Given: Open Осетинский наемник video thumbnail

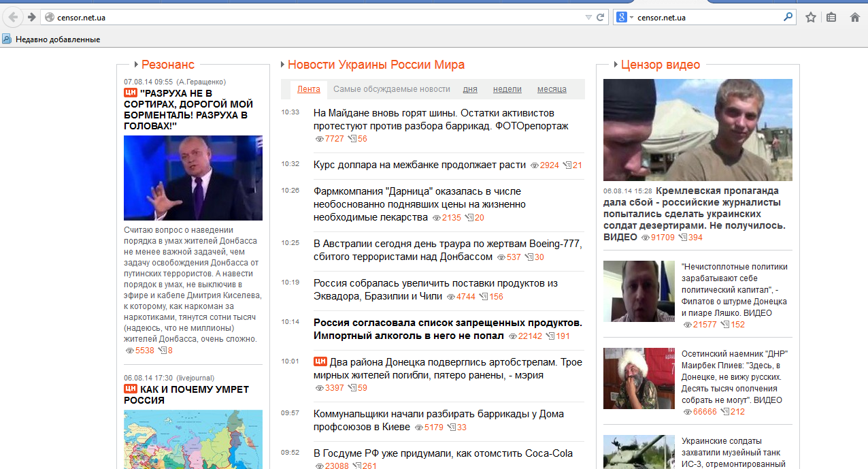Looking at the screenshot, I should (x=639, y=378).
